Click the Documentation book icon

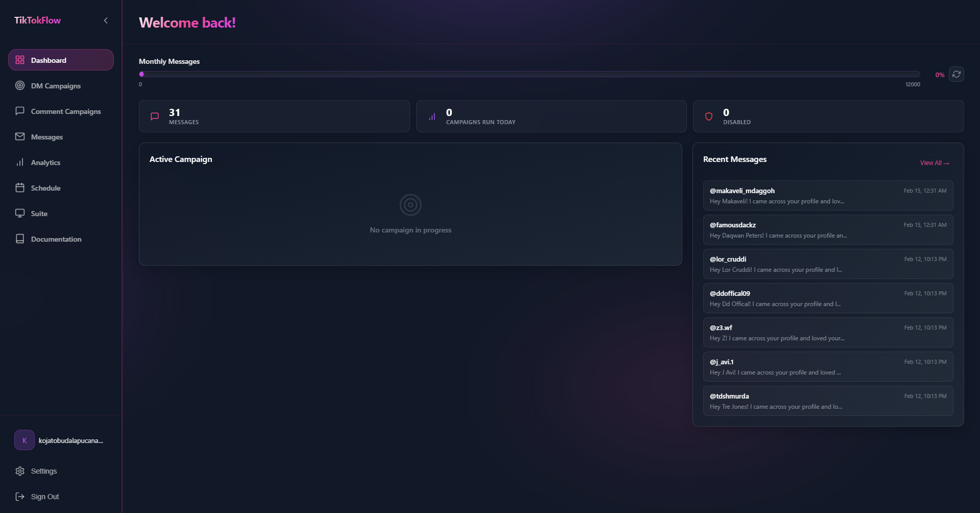(20, 239)
